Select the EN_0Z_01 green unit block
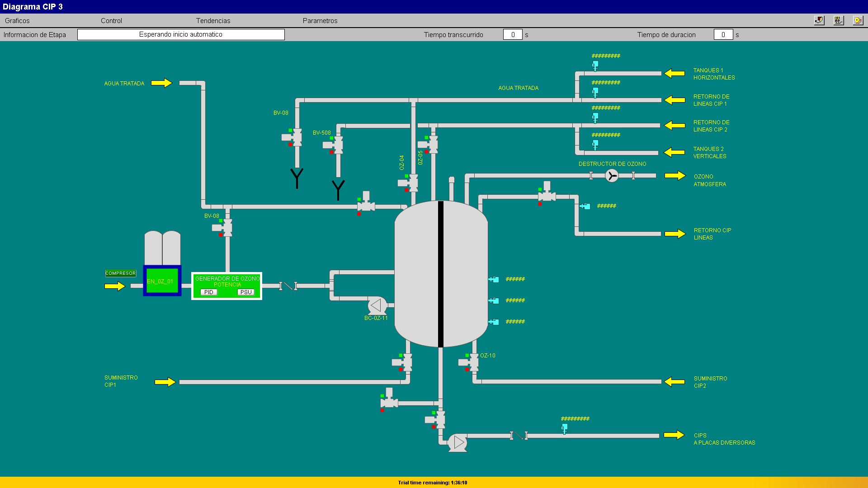Image resolution: width=868 pixels, height=488 pixels. (162, 281)
